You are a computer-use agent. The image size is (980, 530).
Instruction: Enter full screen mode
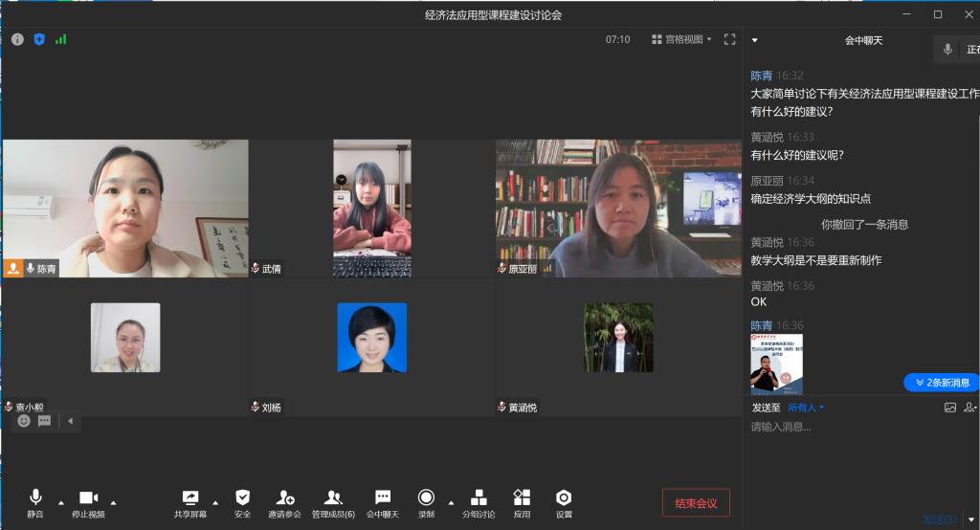coord(730,39)
